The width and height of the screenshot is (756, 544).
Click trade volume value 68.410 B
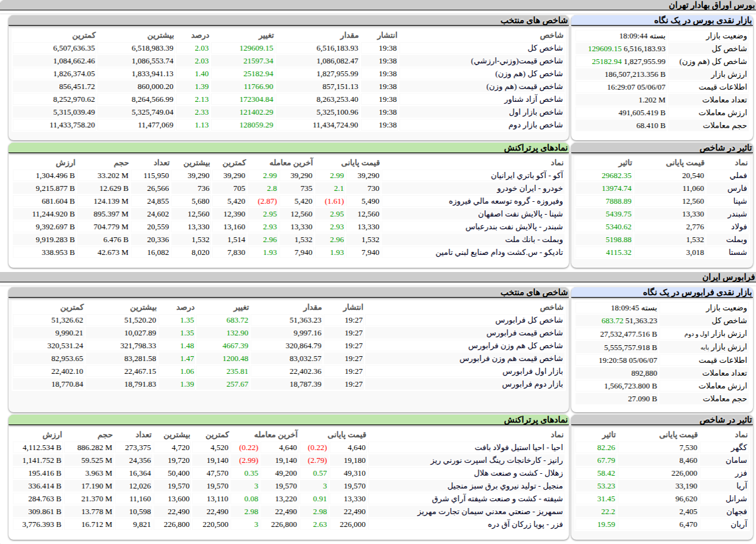tap(651, 126)
